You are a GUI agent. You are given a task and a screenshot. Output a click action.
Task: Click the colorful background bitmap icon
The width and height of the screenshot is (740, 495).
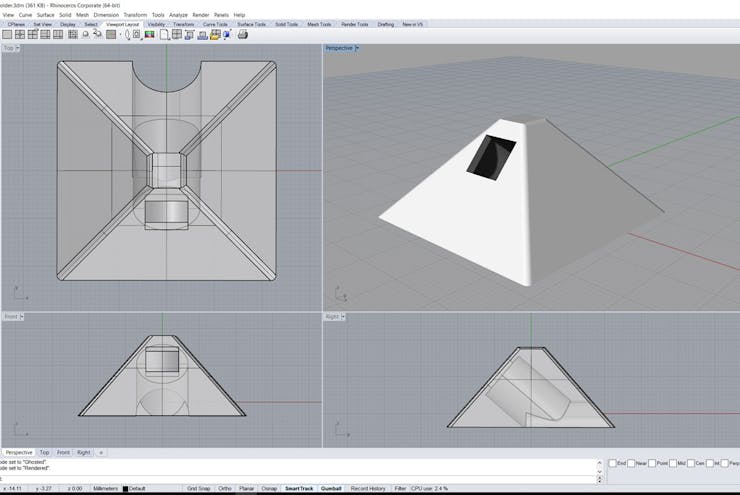pos(150,34)
